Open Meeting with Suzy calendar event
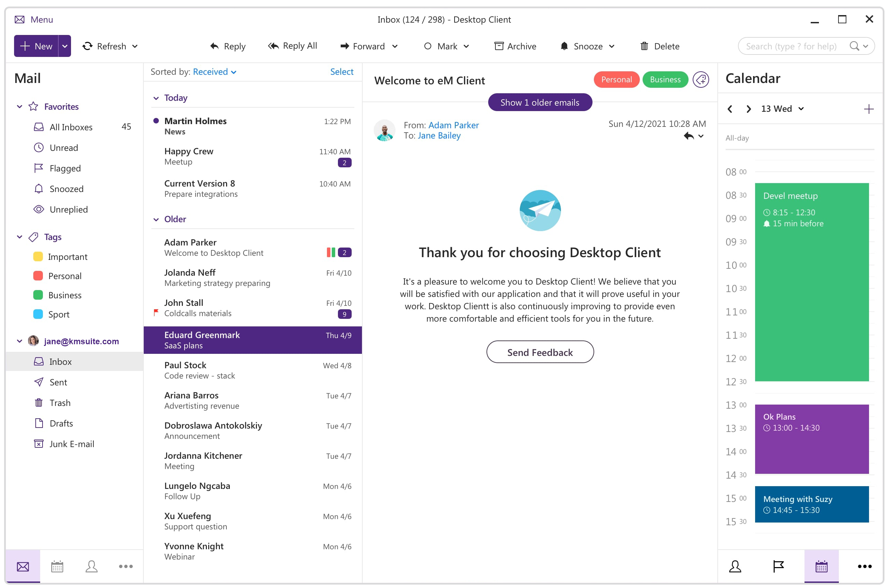Image resolution: width=892 pixels, height=588 pixels. tap(812, 504)
